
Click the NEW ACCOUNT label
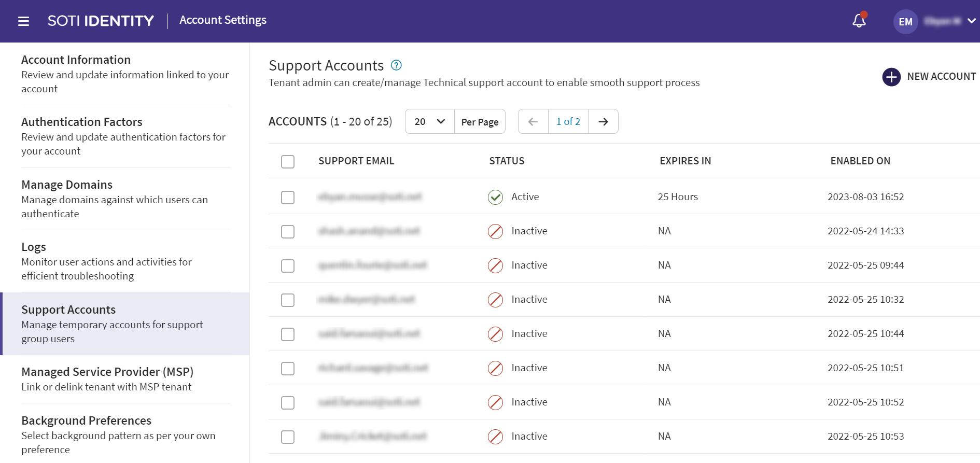tap(941, 77)
